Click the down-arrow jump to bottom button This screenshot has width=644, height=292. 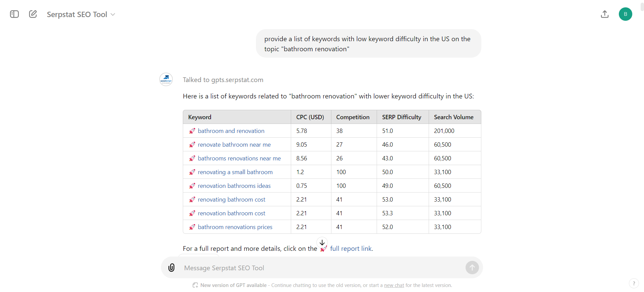322,242
